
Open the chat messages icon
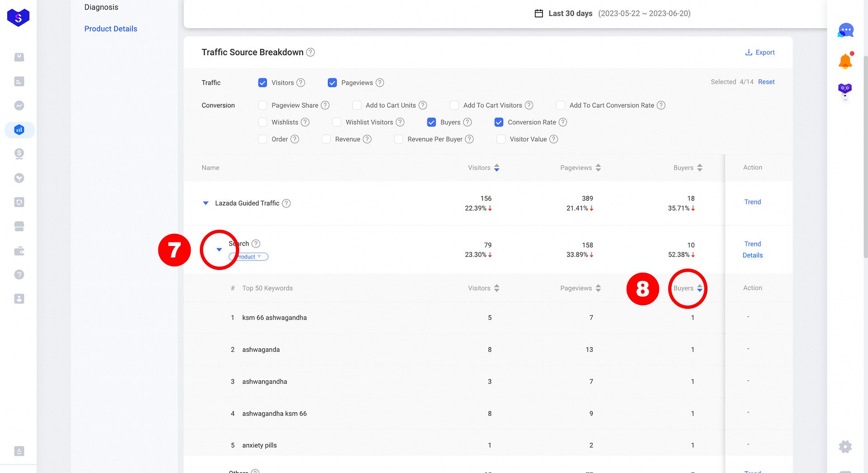click(x=845, y=31)
